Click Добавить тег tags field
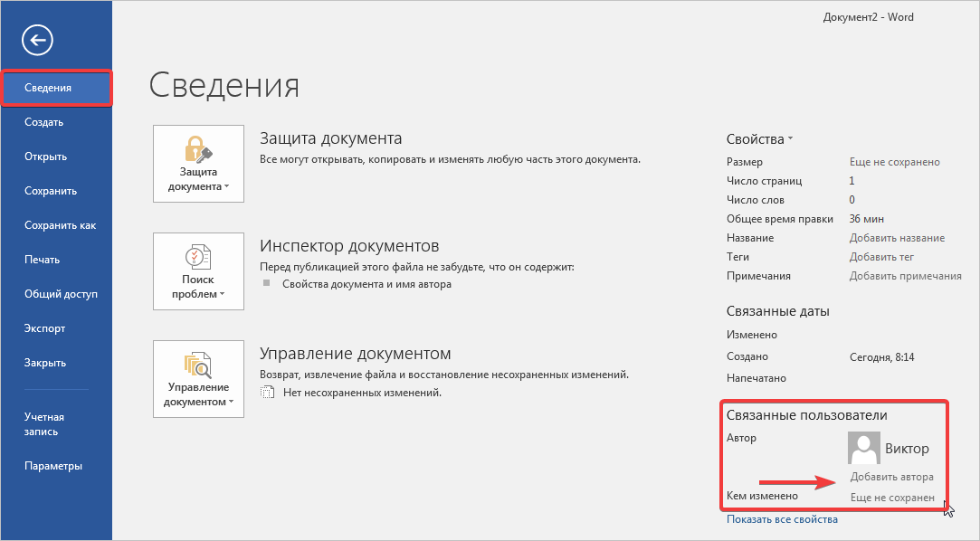 click(x=880, y=257)
